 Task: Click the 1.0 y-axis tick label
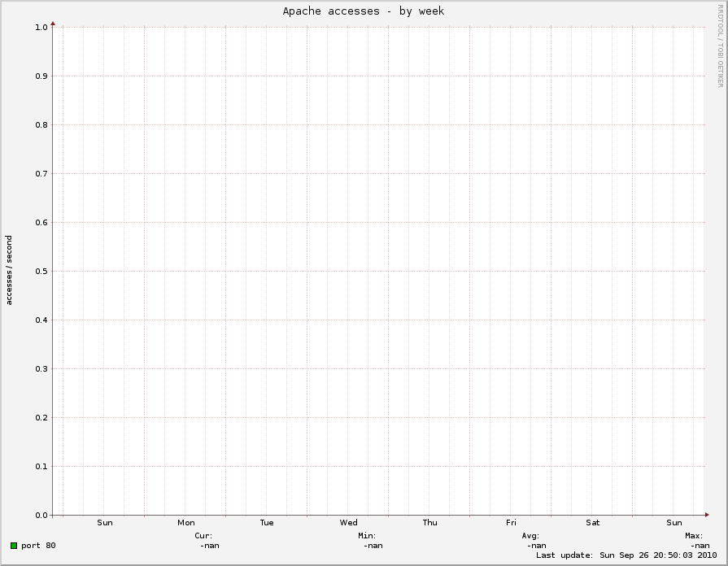tap(41, 28)
